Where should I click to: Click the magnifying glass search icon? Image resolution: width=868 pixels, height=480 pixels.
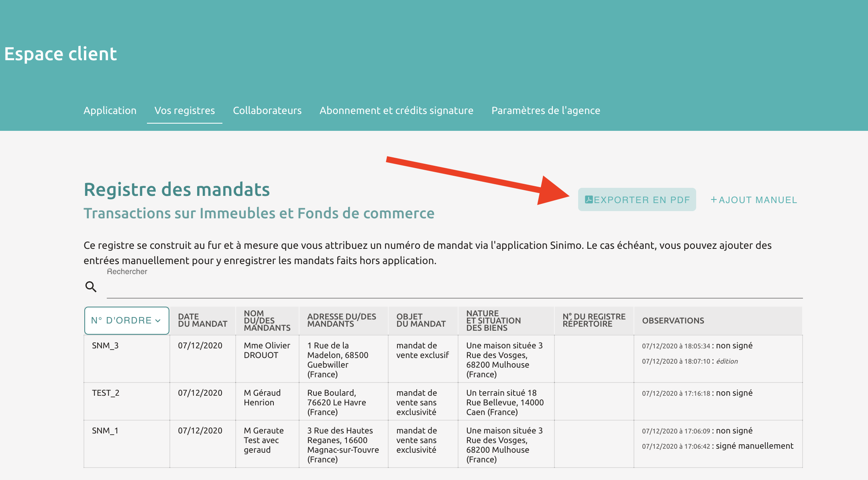(91, 287)
